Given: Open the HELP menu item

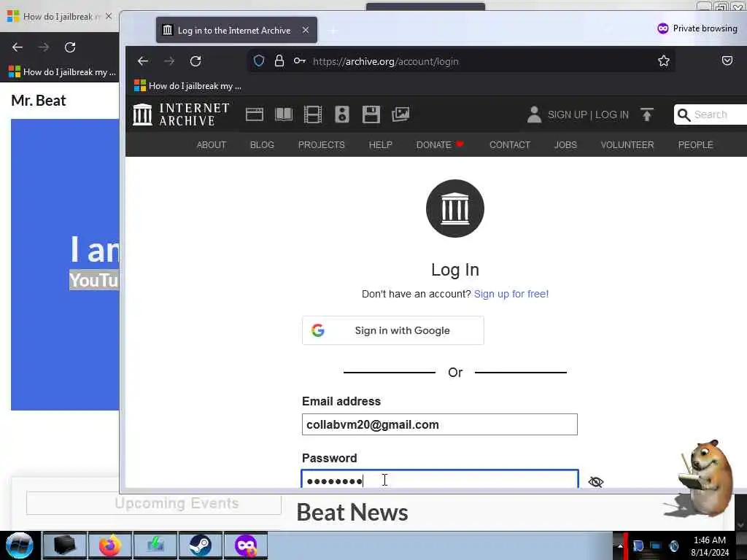Looking at the screenshot, I should pyautogui.click(x=380, y=145).
